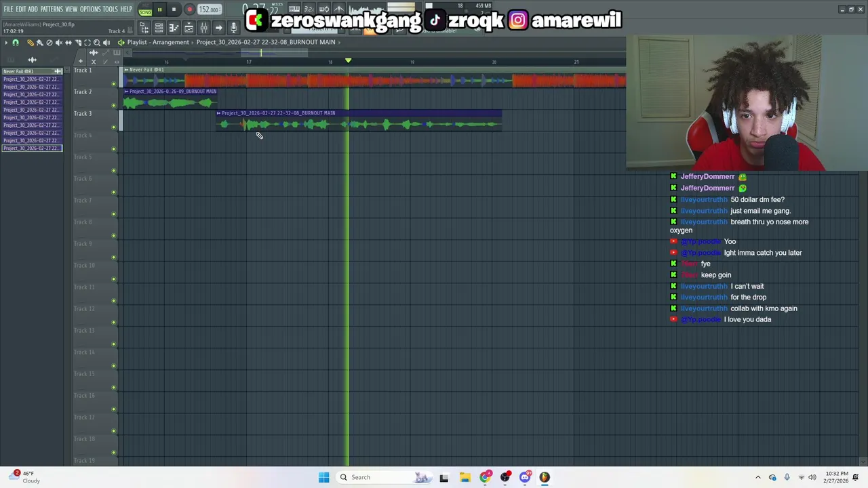This screenshot has height=488, width=868.
Task: Open the Mixer icon
Action: tap(203, 28)
